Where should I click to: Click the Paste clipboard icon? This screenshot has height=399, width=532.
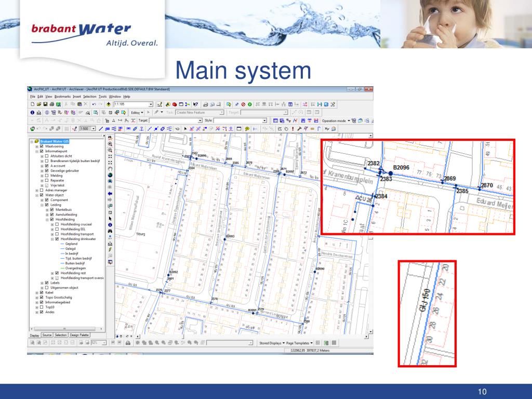pos(79,104)
